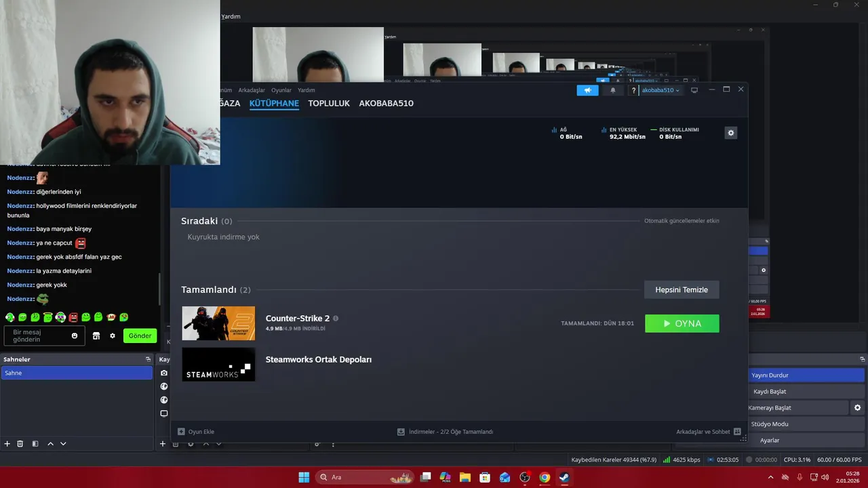
Task: Open Task View on the taskbar
Action: 426,477
